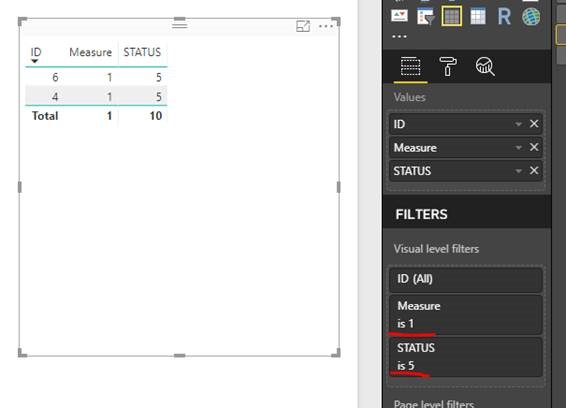Select the ID field in Values well

(x=466, y=124)
